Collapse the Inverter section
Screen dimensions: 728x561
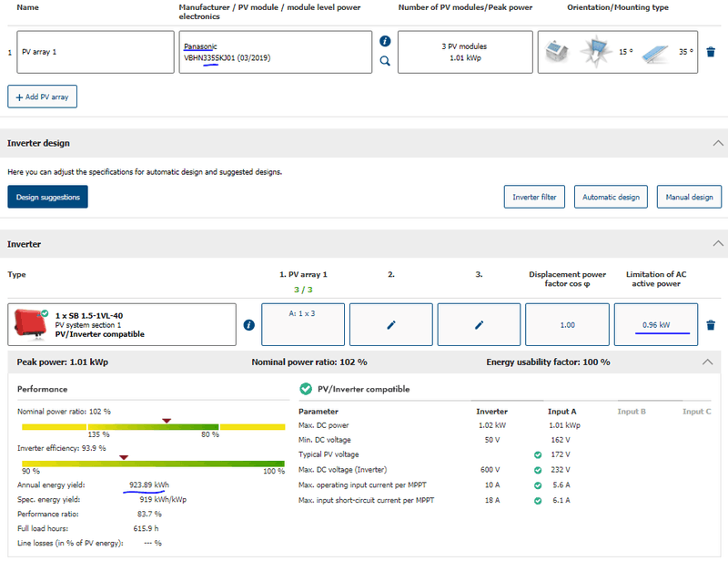click(x=717, y=244)
